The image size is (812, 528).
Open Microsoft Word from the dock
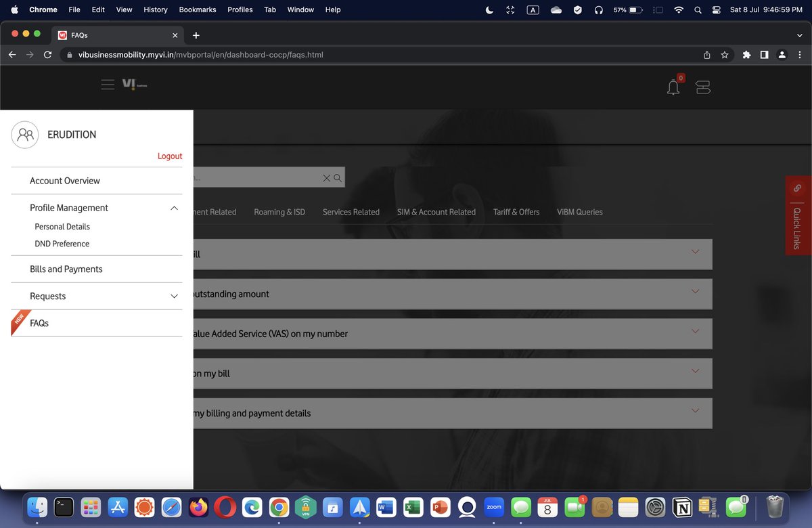[x=386, y=507]
